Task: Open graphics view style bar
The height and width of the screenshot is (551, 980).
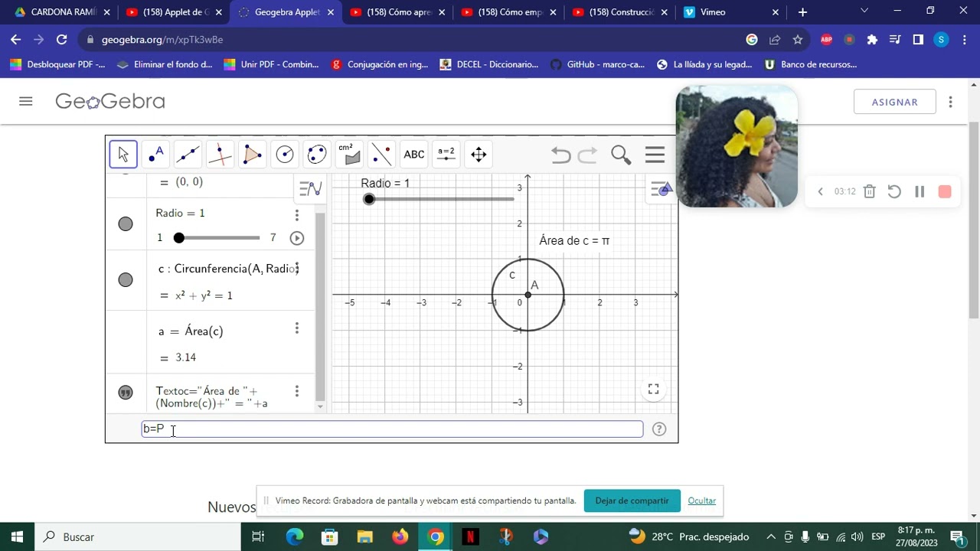Action: [x=661, y=189]
